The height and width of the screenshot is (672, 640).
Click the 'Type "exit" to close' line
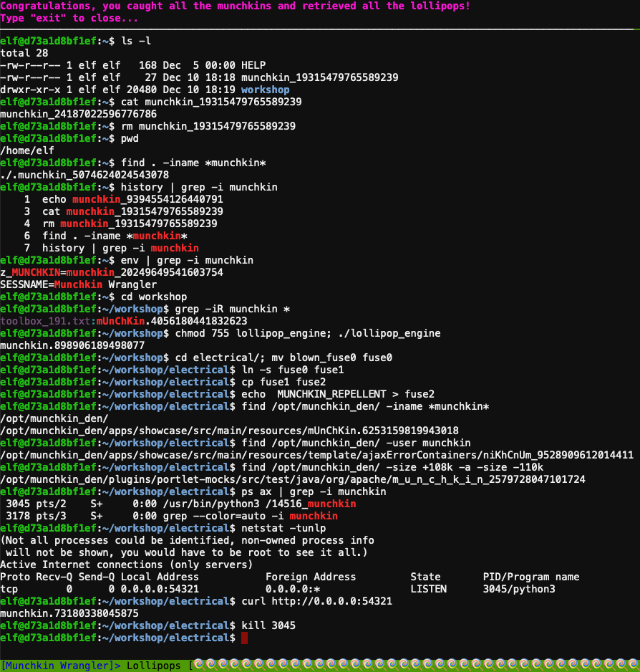pos(69,19)
